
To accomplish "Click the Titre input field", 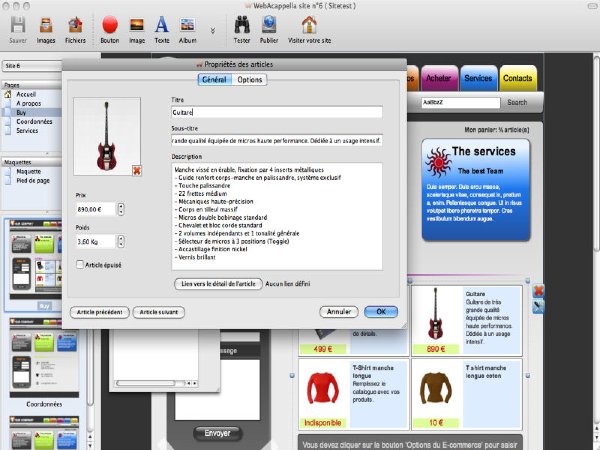I will point(277,112).
